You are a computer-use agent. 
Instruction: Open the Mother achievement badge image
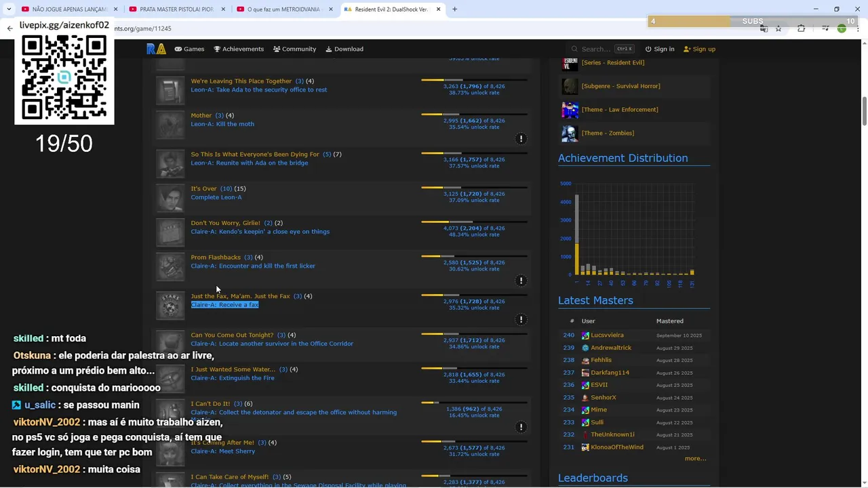170,125
